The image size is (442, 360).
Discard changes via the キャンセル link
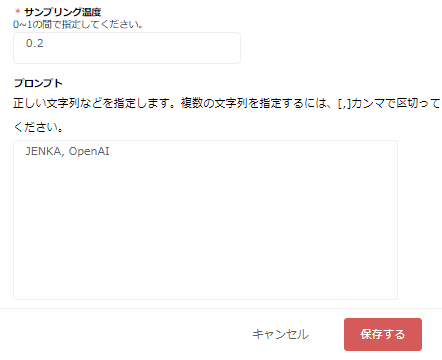pyautogui.click(x=280, y=334)
